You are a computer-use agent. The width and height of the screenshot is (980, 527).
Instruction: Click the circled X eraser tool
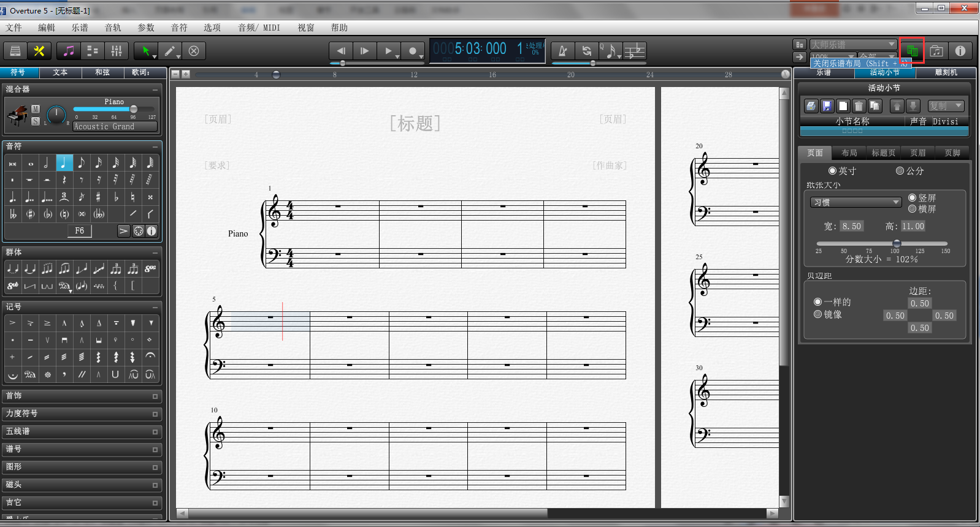(194, 51)
